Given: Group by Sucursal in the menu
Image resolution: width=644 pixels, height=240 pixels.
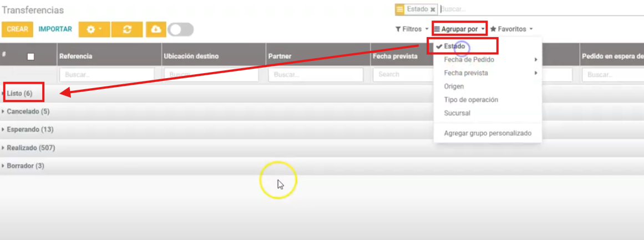Looking at the screenshot, I should [457, 113].
